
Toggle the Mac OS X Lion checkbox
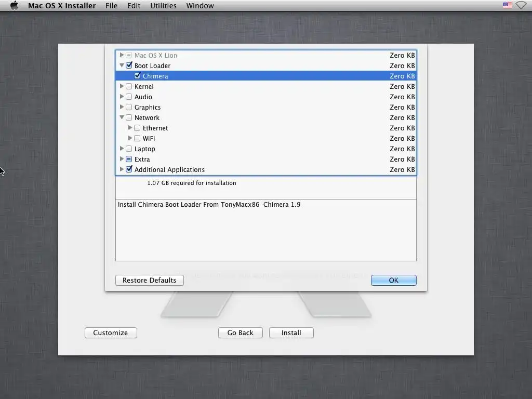pyautogui.click(x=129, y=55)
